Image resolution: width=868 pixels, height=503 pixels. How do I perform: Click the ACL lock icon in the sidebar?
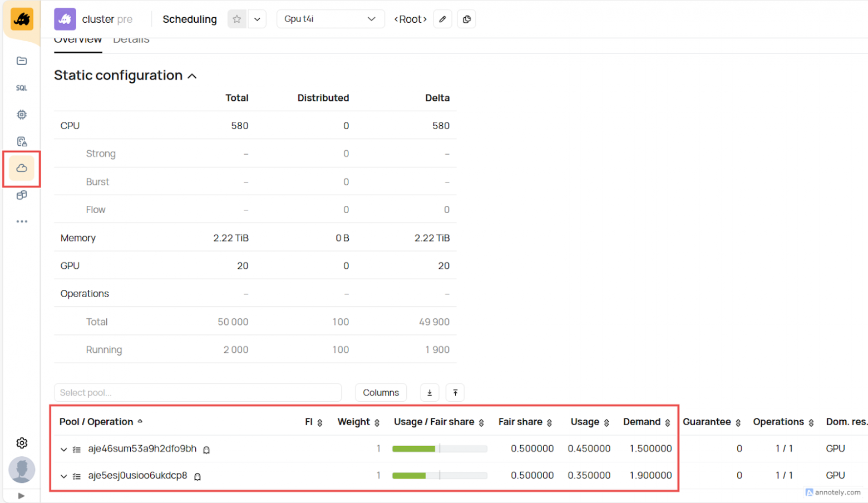[21, 141]
